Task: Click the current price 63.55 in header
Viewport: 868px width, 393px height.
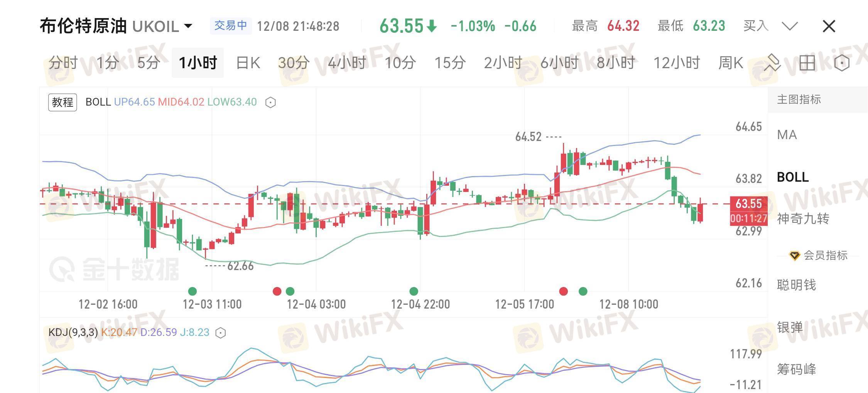Action: [402, 26]
